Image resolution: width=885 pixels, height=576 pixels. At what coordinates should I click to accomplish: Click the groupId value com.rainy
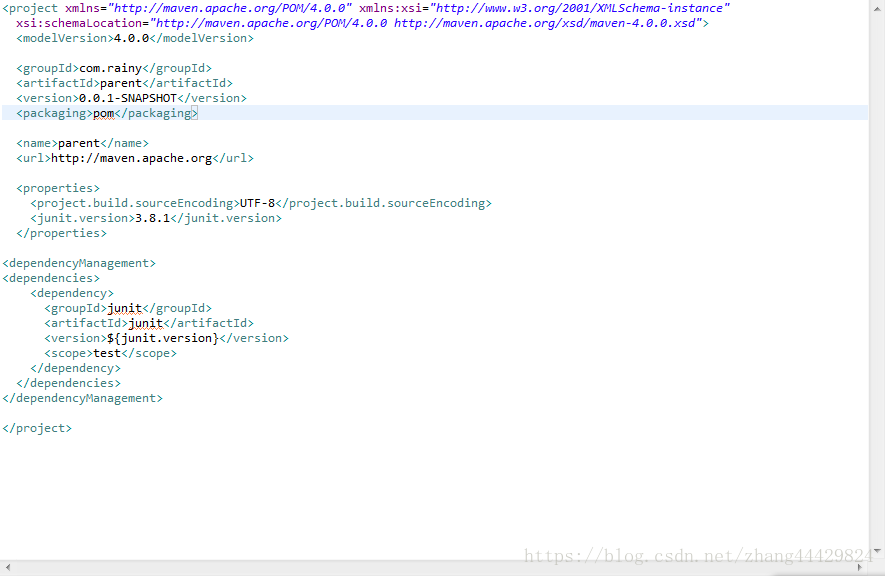point(111,68)
